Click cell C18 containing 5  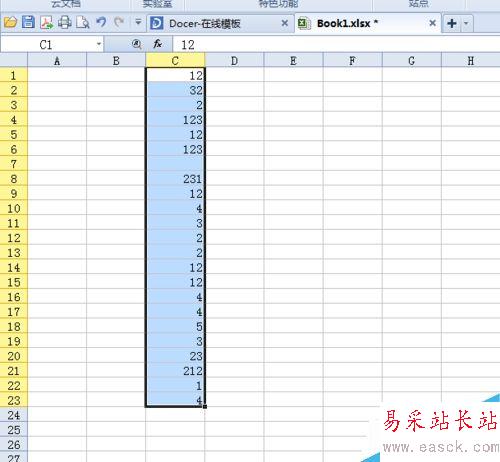(x=175, y=326)
